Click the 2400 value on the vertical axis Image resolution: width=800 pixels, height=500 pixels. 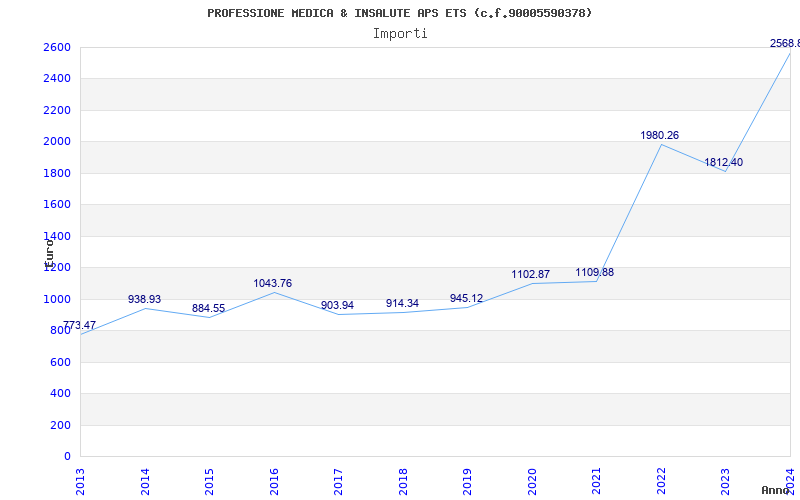pyautogui.click(x=57, y=79)
